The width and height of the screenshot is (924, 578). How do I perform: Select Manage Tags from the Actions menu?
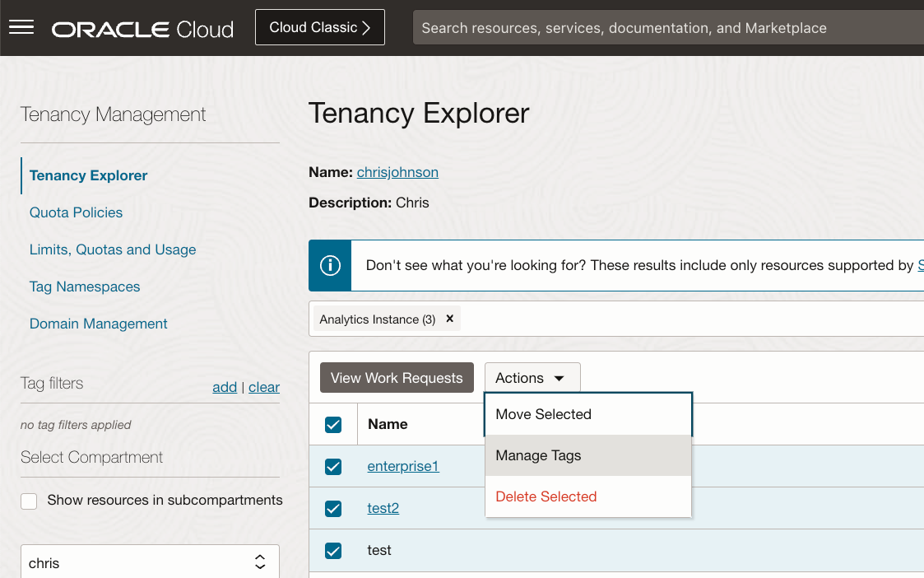click(539, 455)
